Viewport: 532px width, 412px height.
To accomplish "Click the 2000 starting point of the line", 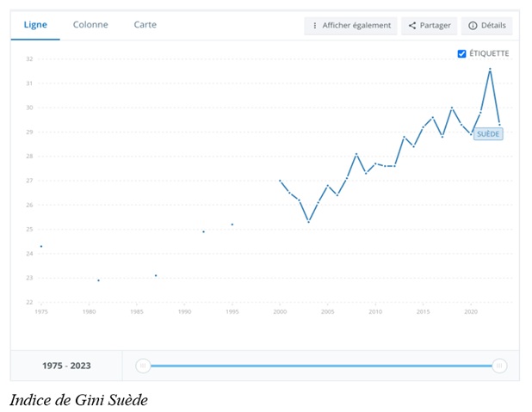I will coord(280,181).
